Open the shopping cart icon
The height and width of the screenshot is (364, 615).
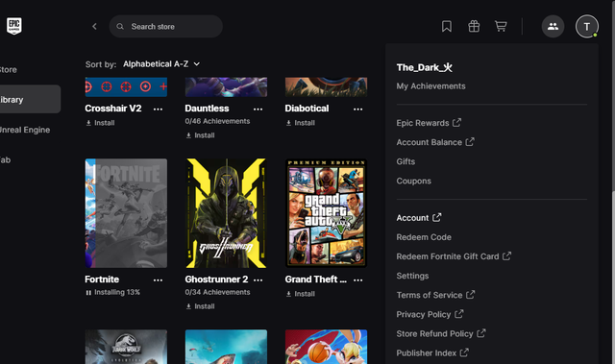coord(501,26)
